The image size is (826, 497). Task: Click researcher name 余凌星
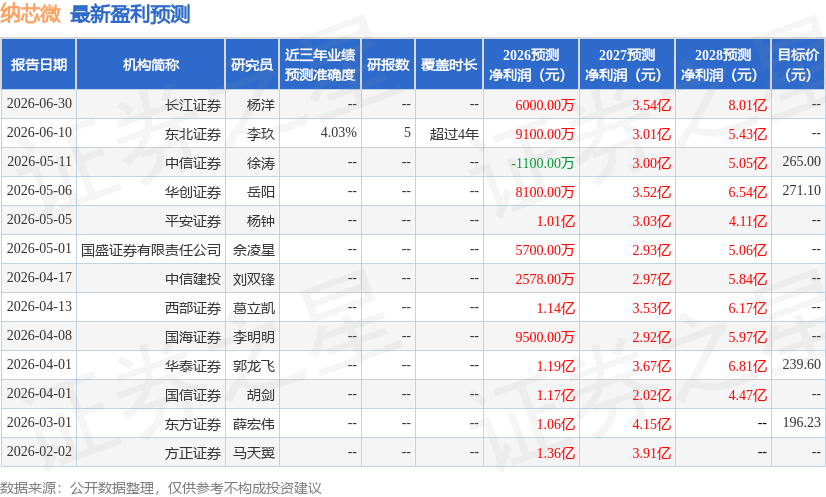click(x=254, y=250)
